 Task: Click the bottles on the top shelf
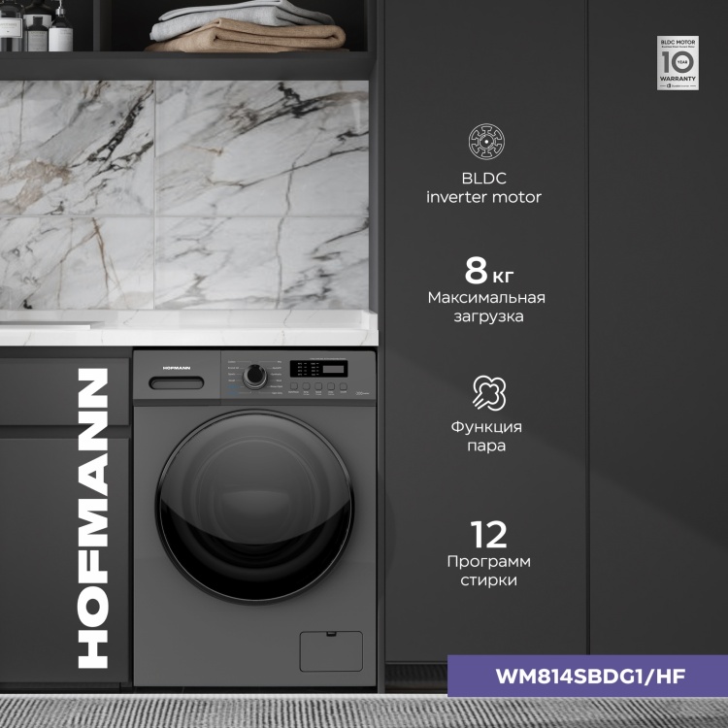coord(36,25)
